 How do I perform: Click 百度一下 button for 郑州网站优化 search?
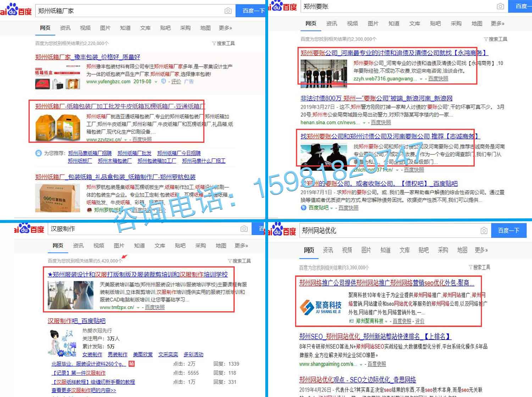tap(508, 231)
